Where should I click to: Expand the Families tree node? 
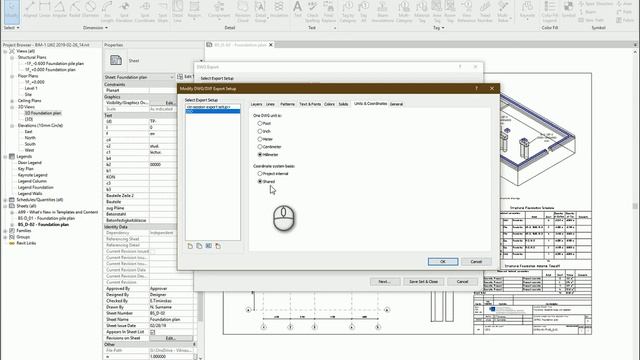coord(5,231)
